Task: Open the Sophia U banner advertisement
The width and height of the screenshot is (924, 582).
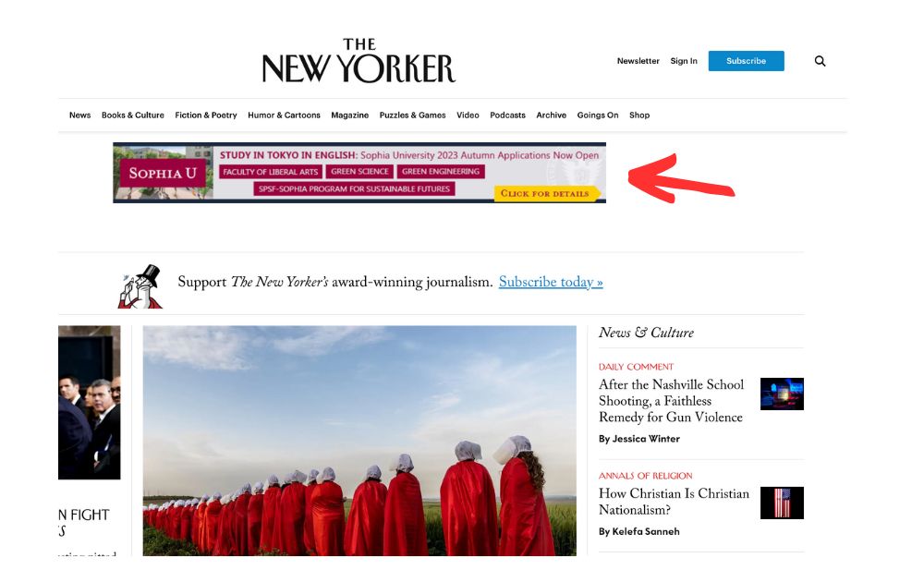Action: point(359,173)
